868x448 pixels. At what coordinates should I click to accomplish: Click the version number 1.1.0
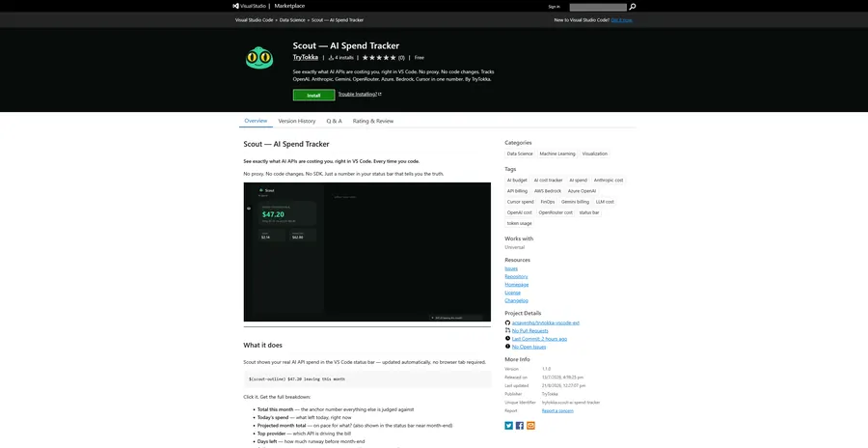[547, 368]
